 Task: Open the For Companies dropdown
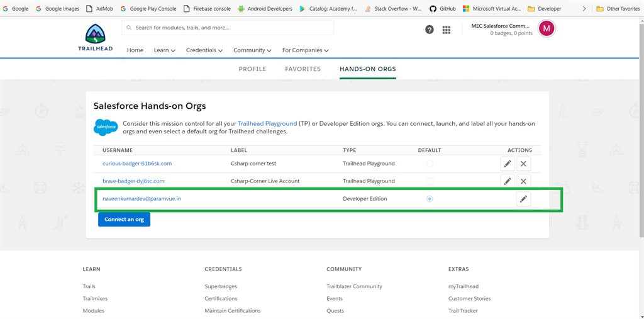[305, 50]
